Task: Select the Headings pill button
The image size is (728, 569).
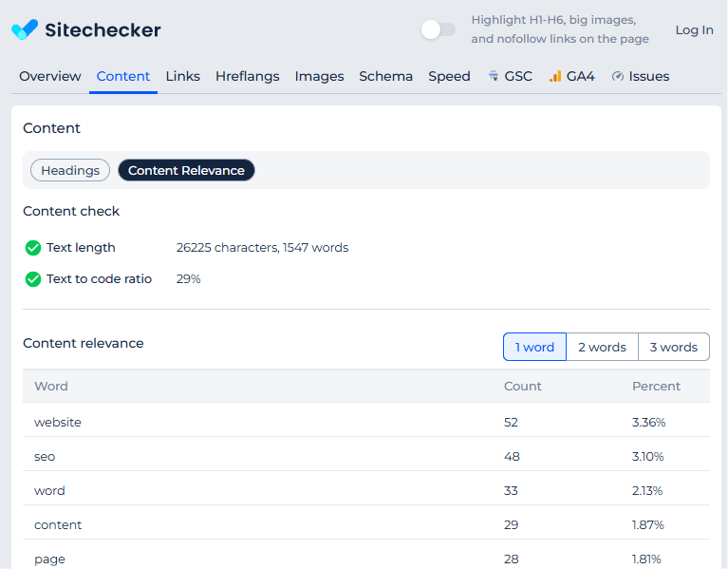Action: [x=70, y=170]
